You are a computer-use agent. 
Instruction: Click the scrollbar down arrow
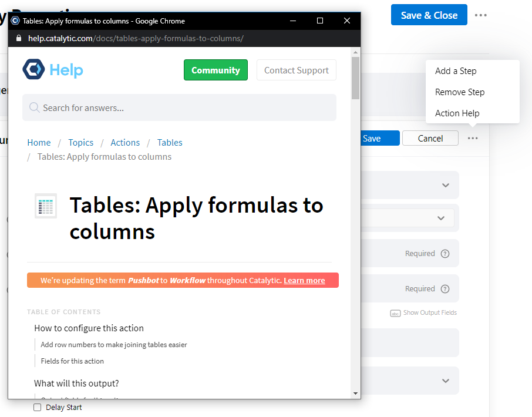355,394
